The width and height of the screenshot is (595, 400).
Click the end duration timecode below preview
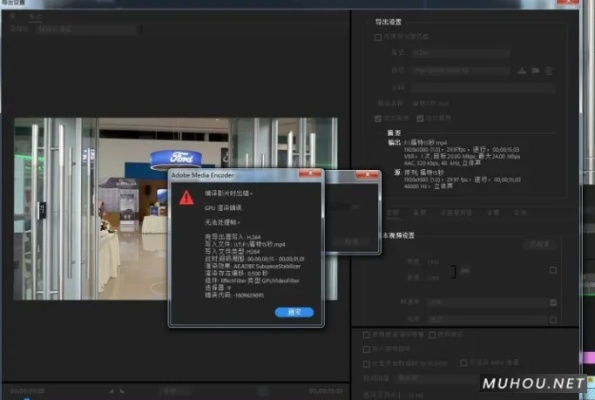pyautogui.click(x=326, y=391)
